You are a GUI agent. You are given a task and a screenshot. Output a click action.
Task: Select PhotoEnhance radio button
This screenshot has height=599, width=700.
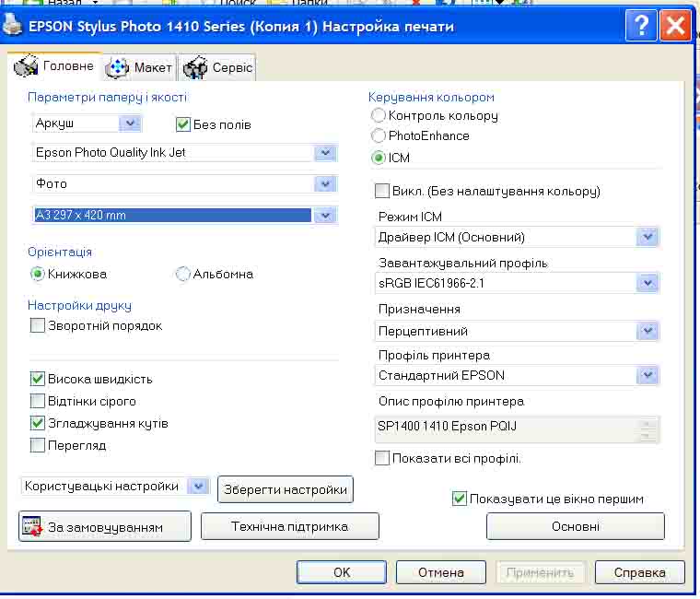(x=379, y=135)
